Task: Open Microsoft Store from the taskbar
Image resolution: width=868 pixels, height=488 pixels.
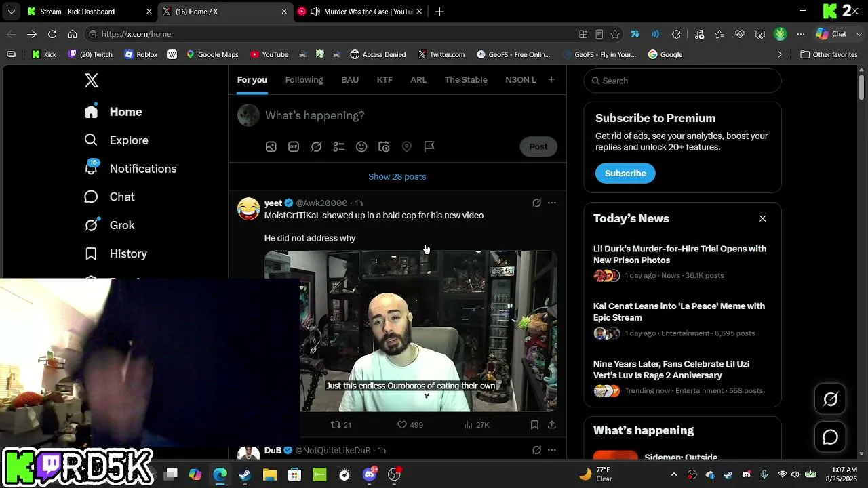Action: point(294,474)
